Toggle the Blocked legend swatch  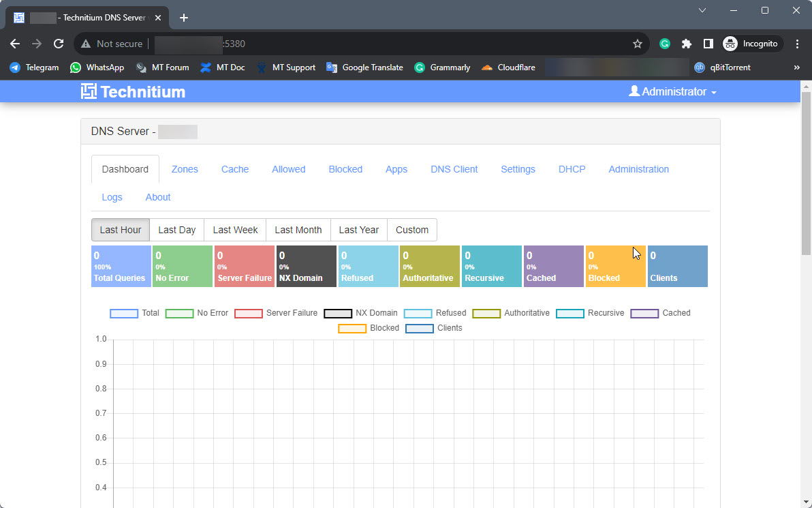[x=352, y=329]
